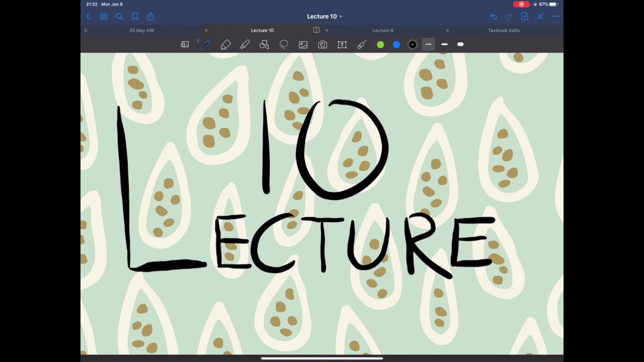Close the 29 May HW tab

86,31
